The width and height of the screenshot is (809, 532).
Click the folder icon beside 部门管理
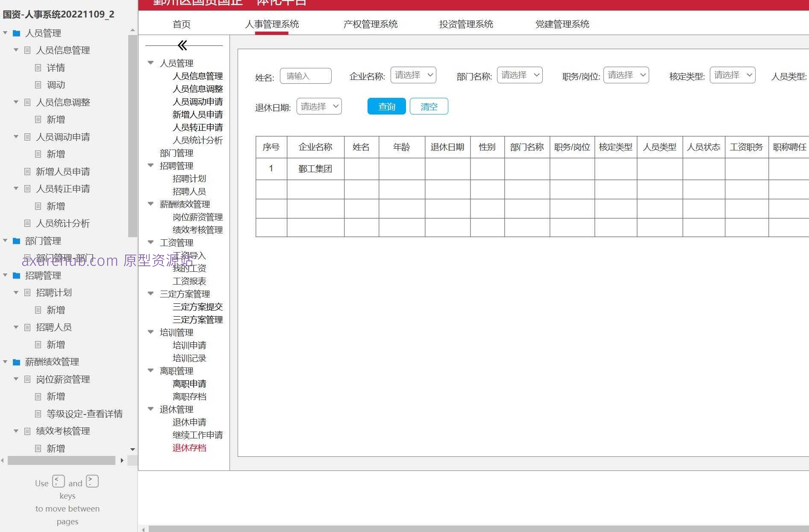[x=16, y=241]
